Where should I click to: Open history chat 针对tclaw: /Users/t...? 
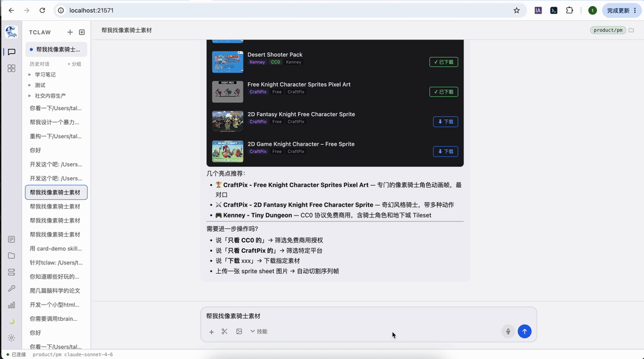[x=56, y=262]
